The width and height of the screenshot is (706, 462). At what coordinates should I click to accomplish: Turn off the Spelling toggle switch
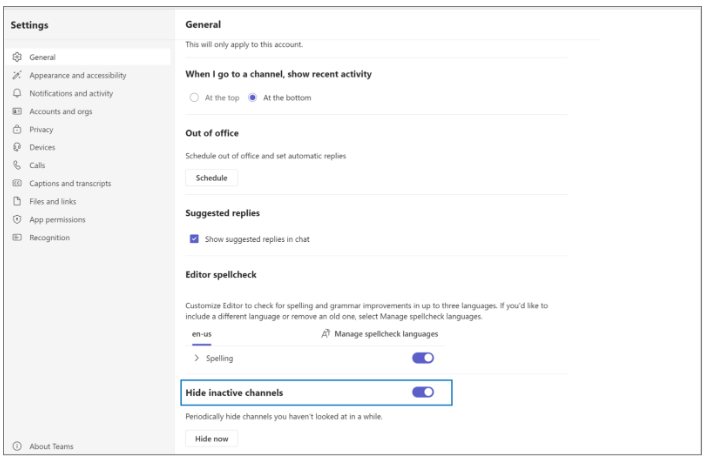pyautogui.click(x=423, y=358)
